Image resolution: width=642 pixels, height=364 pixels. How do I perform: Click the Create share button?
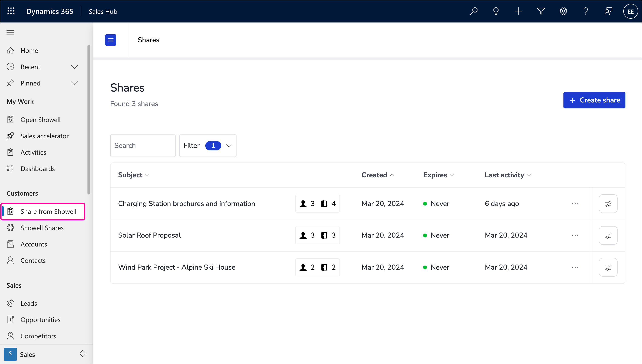point(594,100)
